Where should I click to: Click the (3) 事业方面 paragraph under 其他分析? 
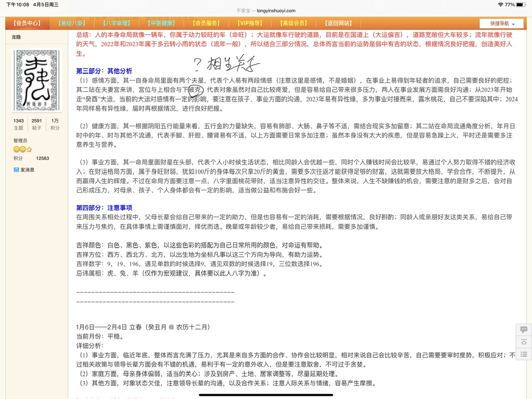[x=296, y=176]
